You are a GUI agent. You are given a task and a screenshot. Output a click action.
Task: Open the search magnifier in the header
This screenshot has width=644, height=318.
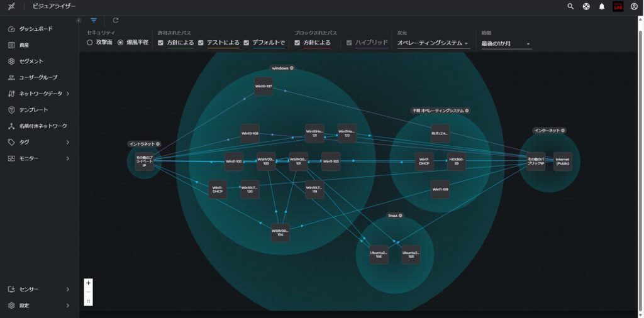[570, 6]
